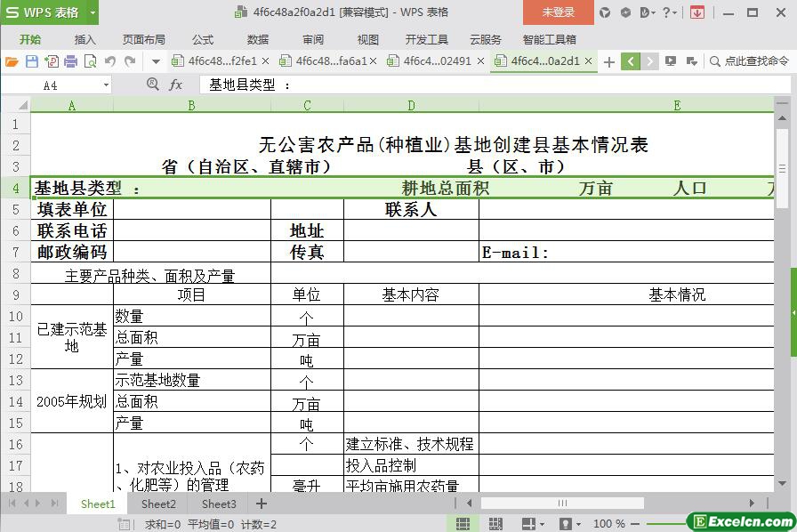Open the 云服务 tab
This screenshot has height=532, width=797.
coord(485,39)
